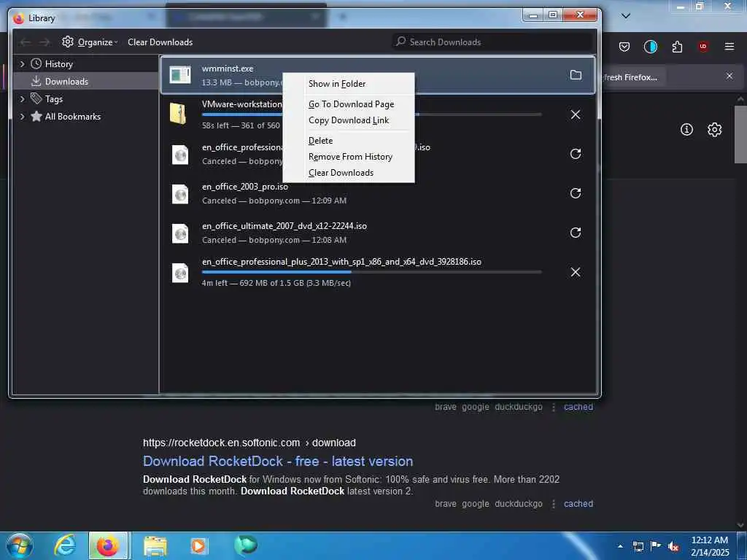This screenshot has height=560, width=747.
Task: Open the Action Center flag icon
Action: click(656, 546)
